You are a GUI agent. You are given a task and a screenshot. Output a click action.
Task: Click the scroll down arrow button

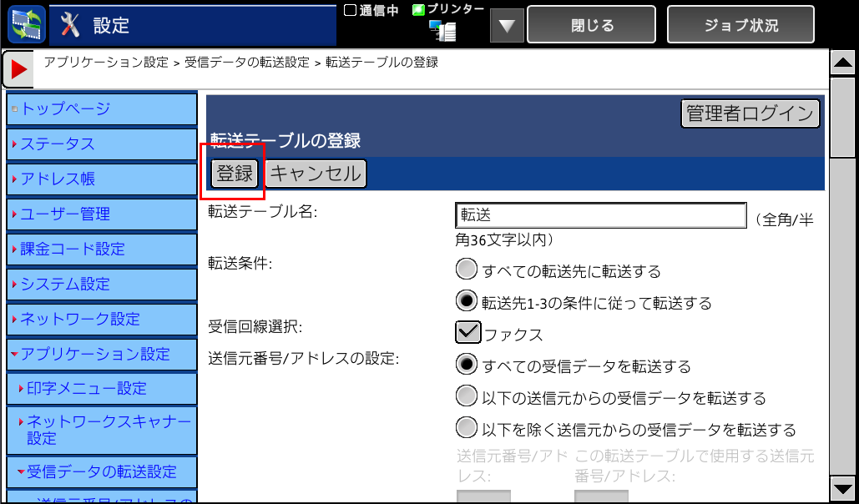tap(841, 488)
